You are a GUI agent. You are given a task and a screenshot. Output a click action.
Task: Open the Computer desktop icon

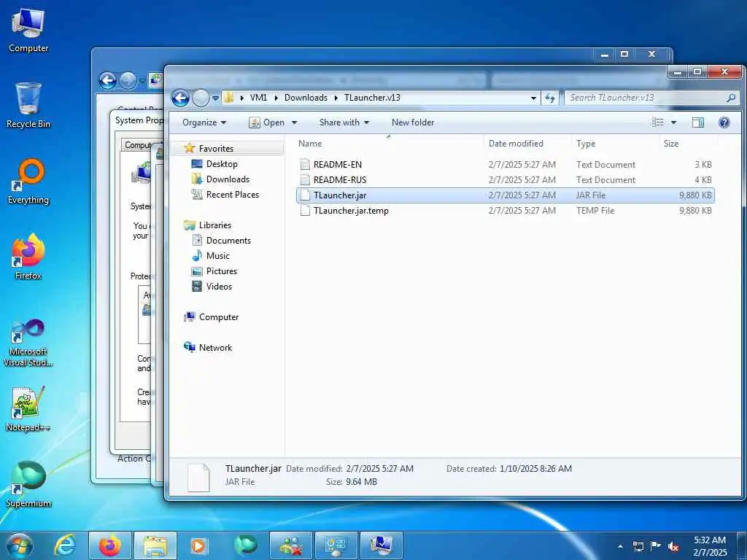(x=28, y=31)
